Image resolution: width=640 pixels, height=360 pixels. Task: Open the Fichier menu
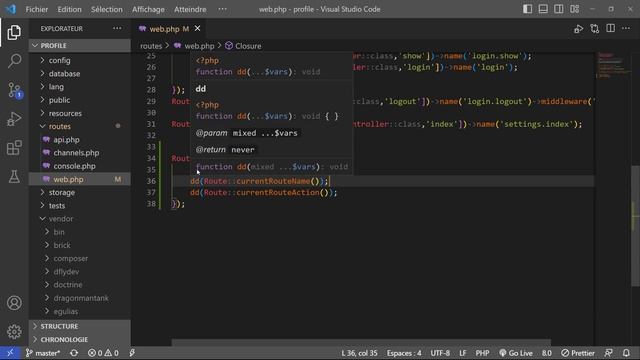(x=37, y=9)
